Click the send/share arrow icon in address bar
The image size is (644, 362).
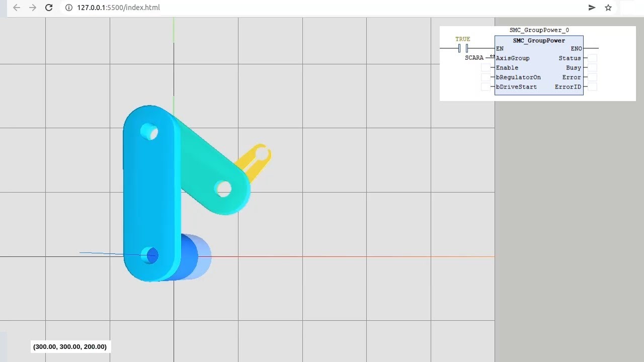(592, 8)
